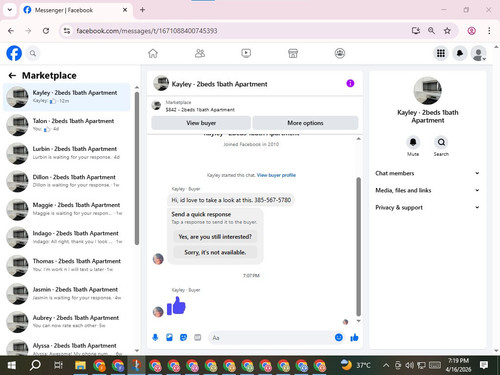Viewport: 500px width, 375px height.
Task: Open the Groups icon in top navigation
Action: (340, 53)
